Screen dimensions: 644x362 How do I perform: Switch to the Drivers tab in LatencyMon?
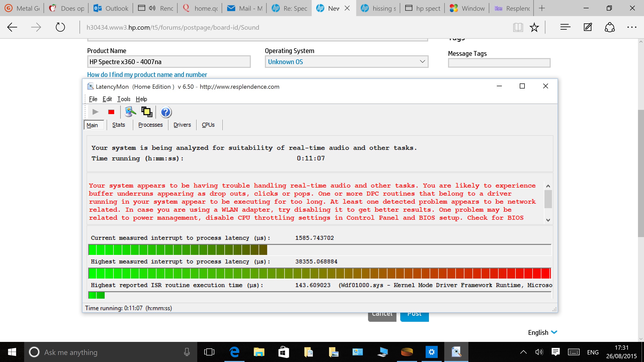click(182, 125)
